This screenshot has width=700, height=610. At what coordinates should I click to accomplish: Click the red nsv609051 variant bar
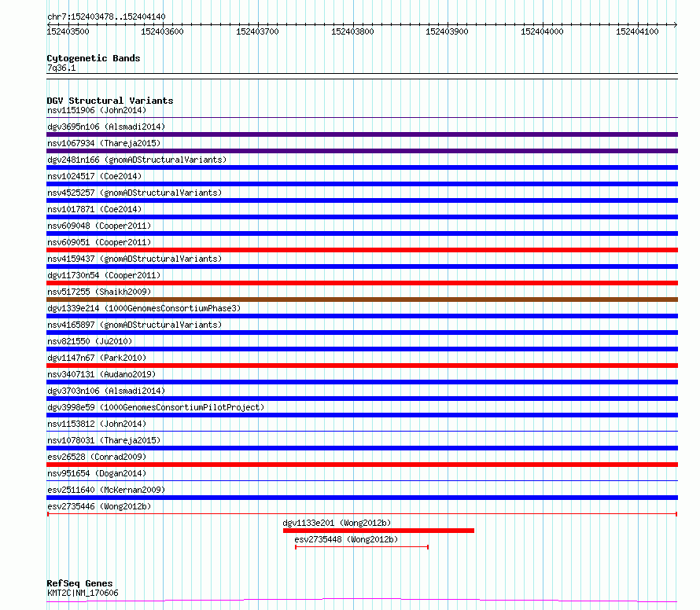[363, 250]
